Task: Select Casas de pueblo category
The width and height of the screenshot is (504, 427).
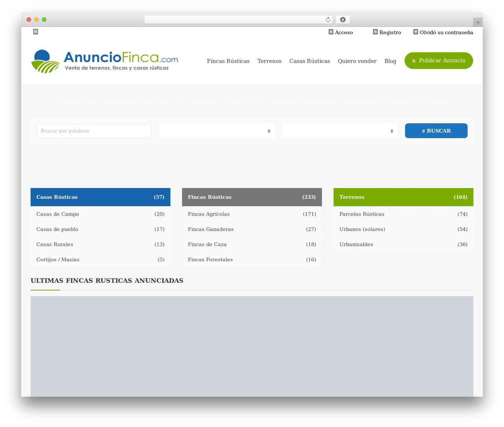Action: pyautogui.click(x=100, y=229)
